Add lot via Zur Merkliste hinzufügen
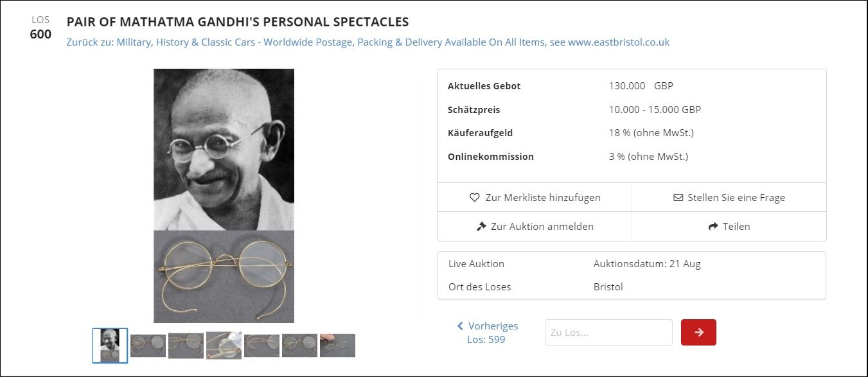This screenshot has height=377, width=868. click(535, 198)
